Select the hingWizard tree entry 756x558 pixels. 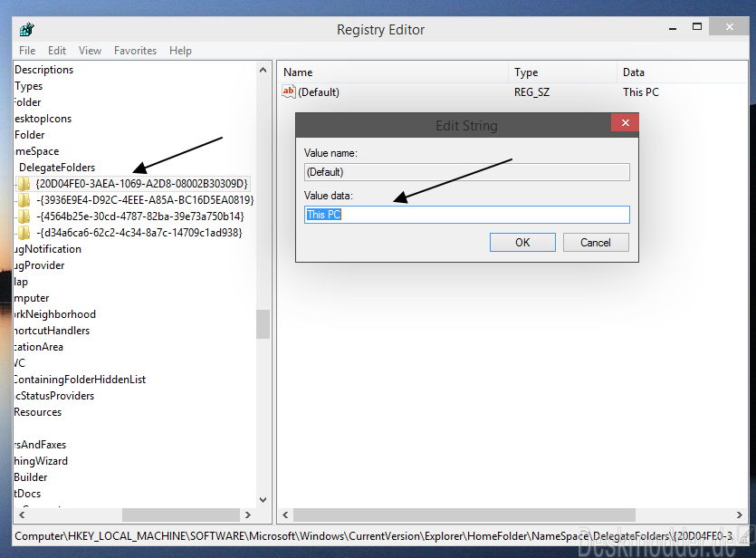tap(41, 461)
